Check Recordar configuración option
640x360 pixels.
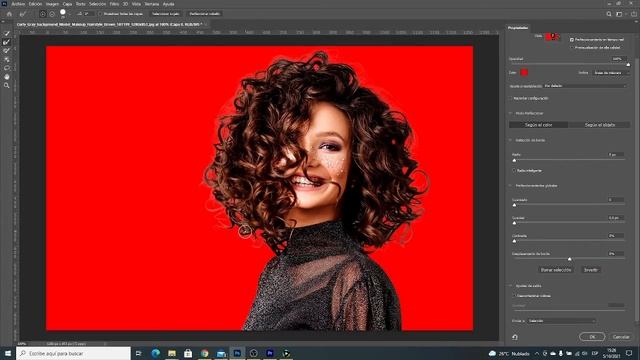point(511,98)
